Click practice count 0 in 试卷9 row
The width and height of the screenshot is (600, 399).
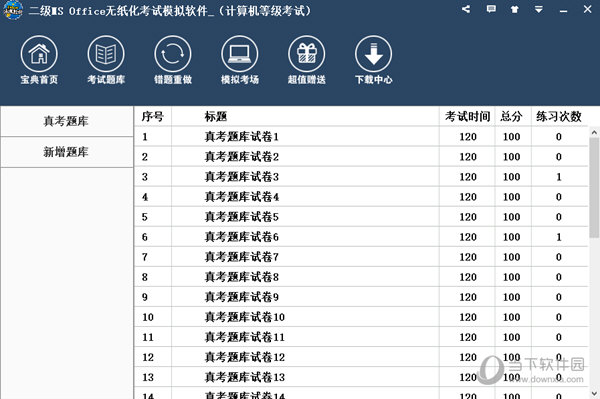click(x=559, y=297)
